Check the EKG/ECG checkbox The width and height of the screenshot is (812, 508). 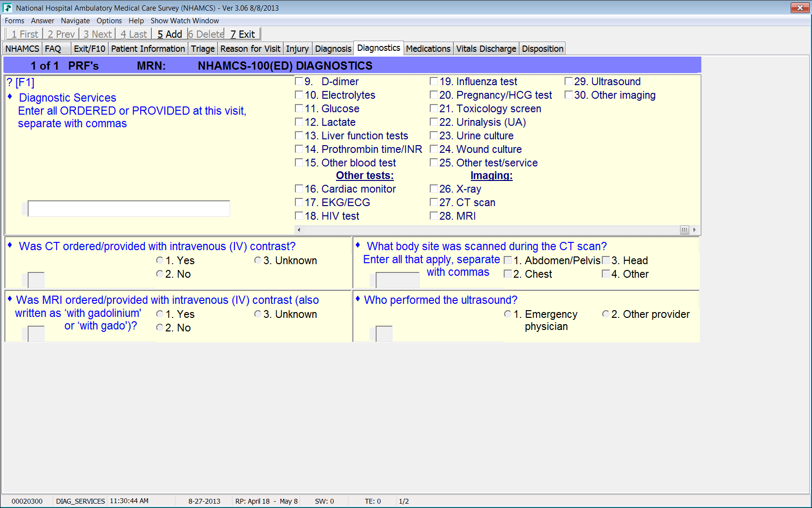299,202
